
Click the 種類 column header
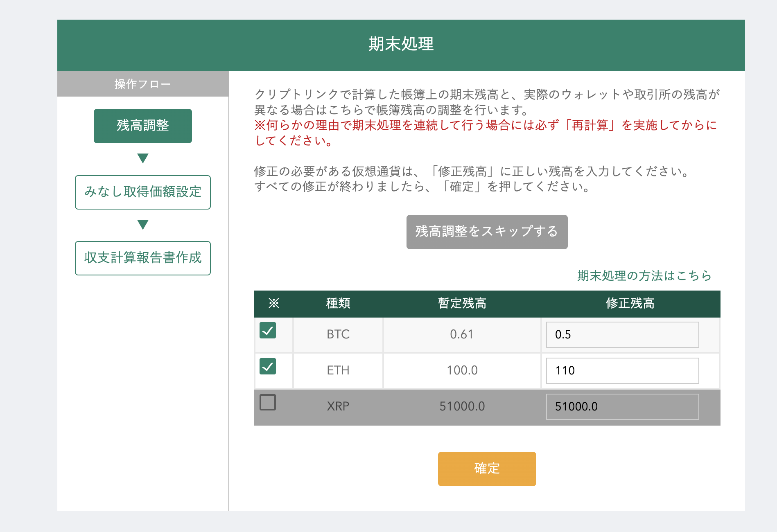coord(338,303)
